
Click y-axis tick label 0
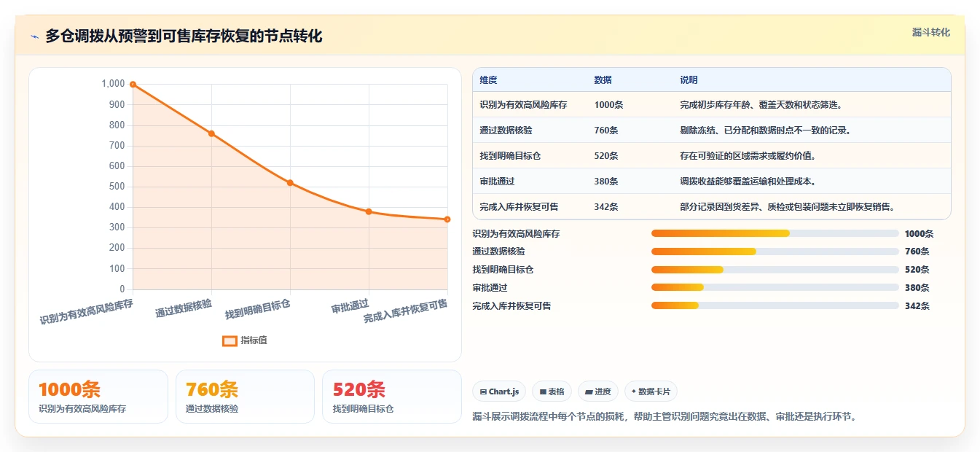[123, 289]
